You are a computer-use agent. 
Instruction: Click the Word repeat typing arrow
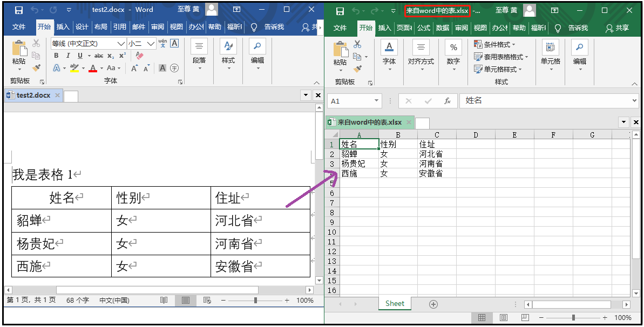(53, 10)
